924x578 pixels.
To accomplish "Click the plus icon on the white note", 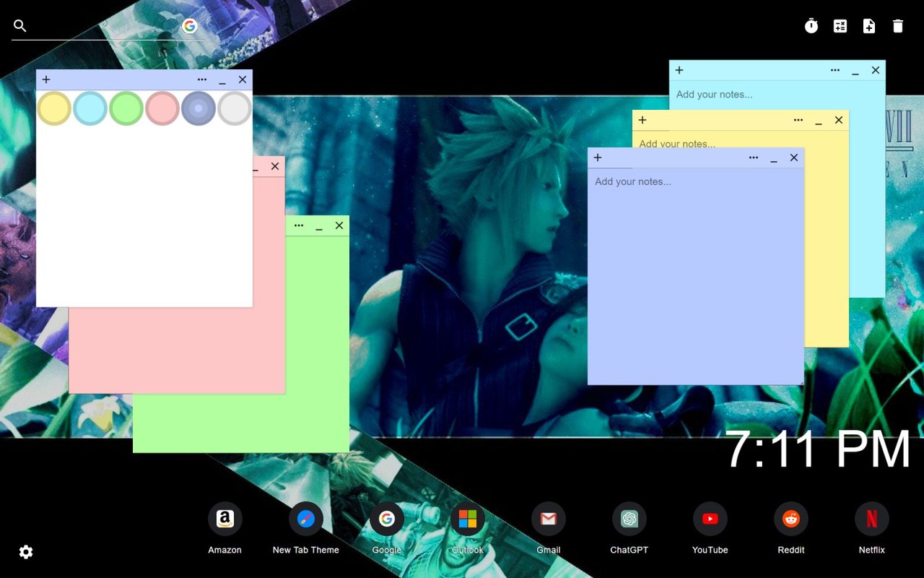I will 46,79.
